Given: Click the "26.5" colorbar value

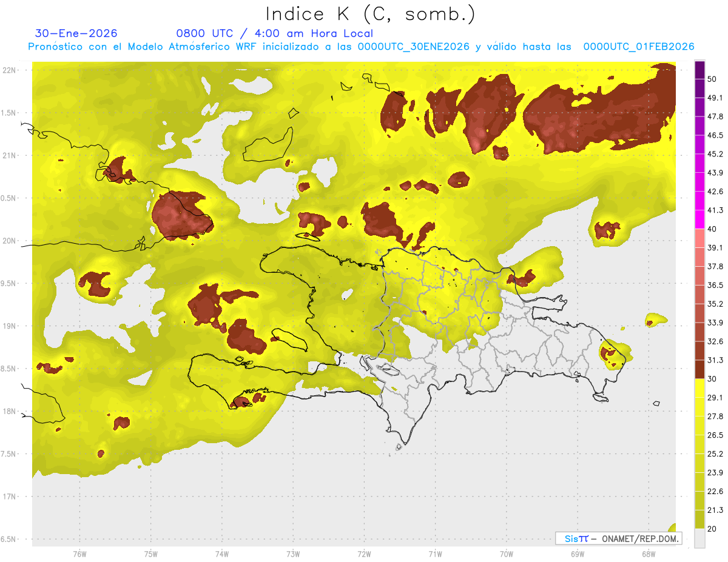Looking at the screenshot, I should 715,435.
